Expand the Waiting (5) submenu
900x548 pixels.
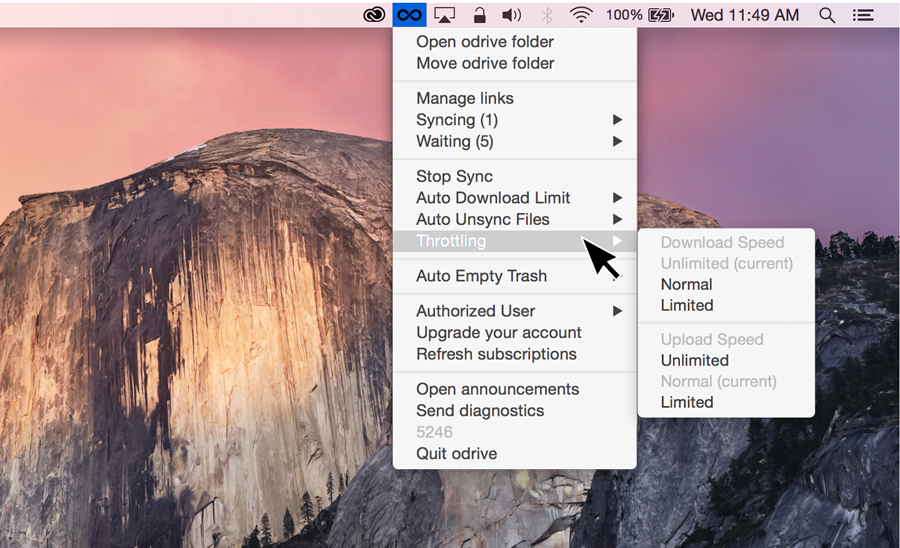pos(514,141)
